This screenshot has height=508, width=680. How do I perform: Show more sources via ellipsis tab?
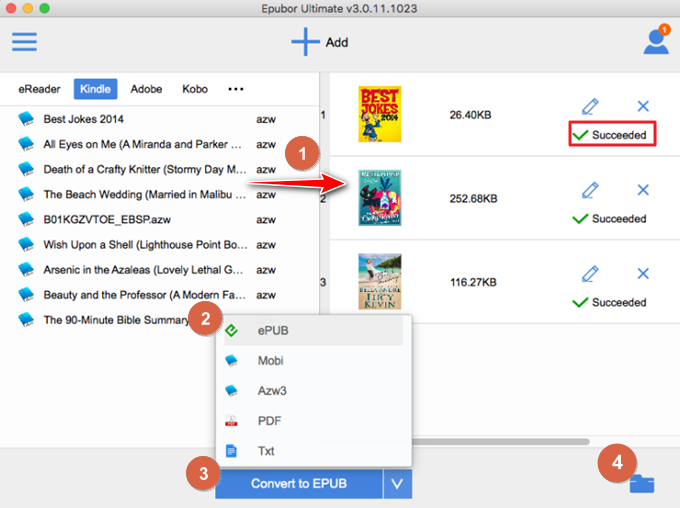tap(236, 89)
